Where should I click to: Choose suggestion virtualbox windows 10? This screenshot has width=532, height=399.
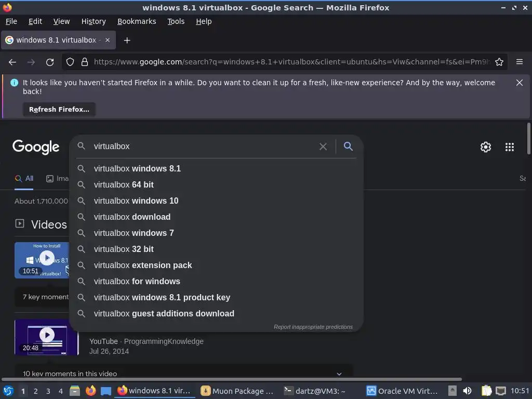[216, 201]
